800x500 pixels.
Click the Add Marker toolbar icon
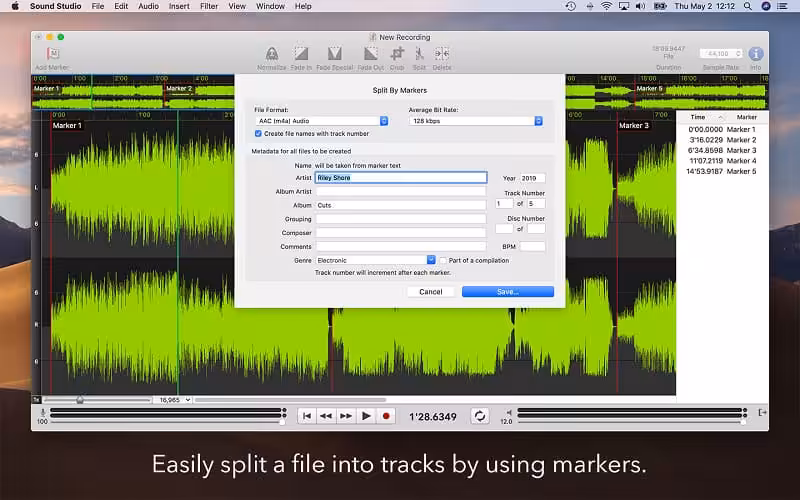(53, 54)
